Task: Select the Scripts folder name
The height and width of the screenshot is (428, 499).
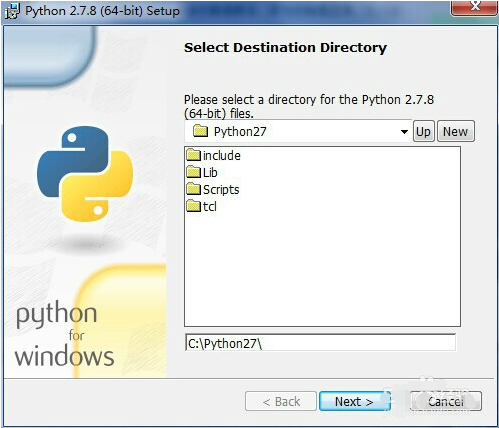Action: coord(221,190)
